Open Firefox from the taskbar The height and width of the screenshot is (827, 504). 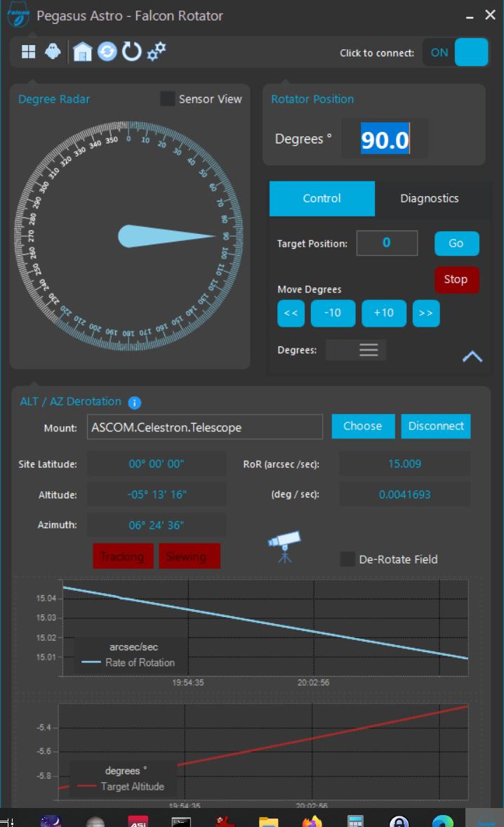pyautogui.click(x=312, y=821)
